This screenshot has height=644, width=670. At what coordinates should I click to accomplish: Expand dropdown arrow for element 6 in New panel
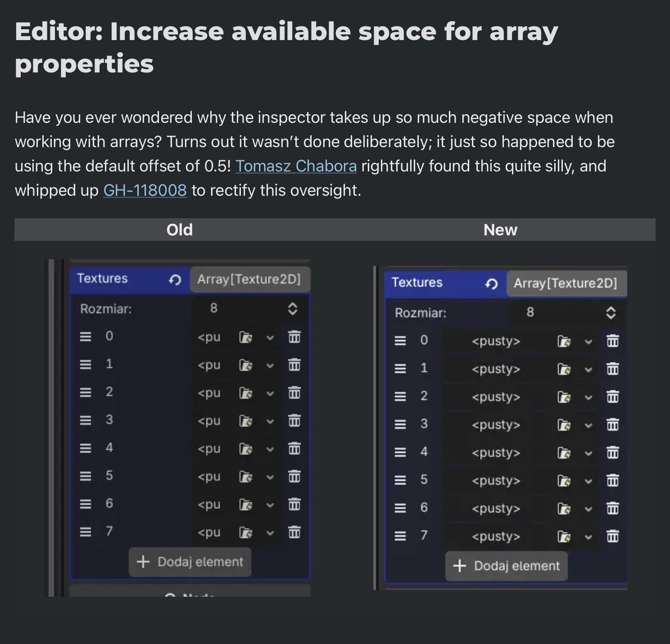pyautogui.click(x=588, y=509)
